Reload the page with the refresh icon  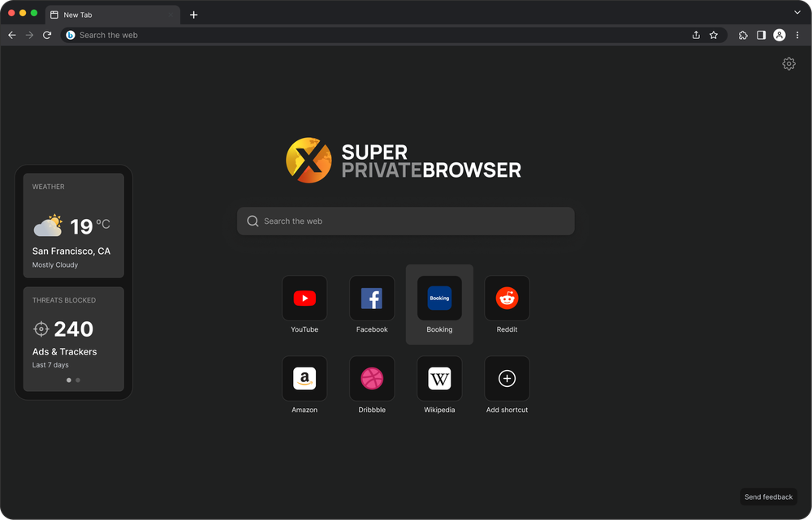click(x=47, y=35)
